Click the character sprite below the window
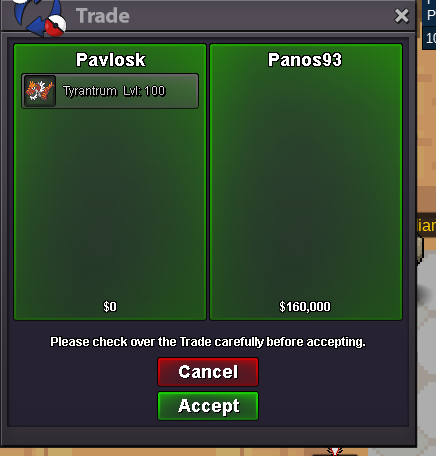The width and height of the screenshot is (436, 456). tap(335, 452)
